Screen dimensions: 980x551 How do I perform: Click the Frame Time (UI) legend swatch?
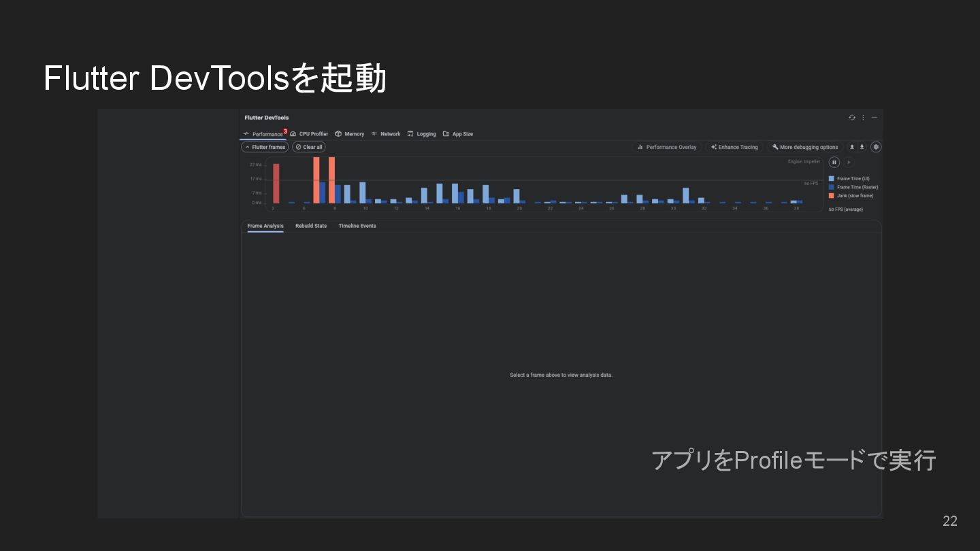coord(831,178)
